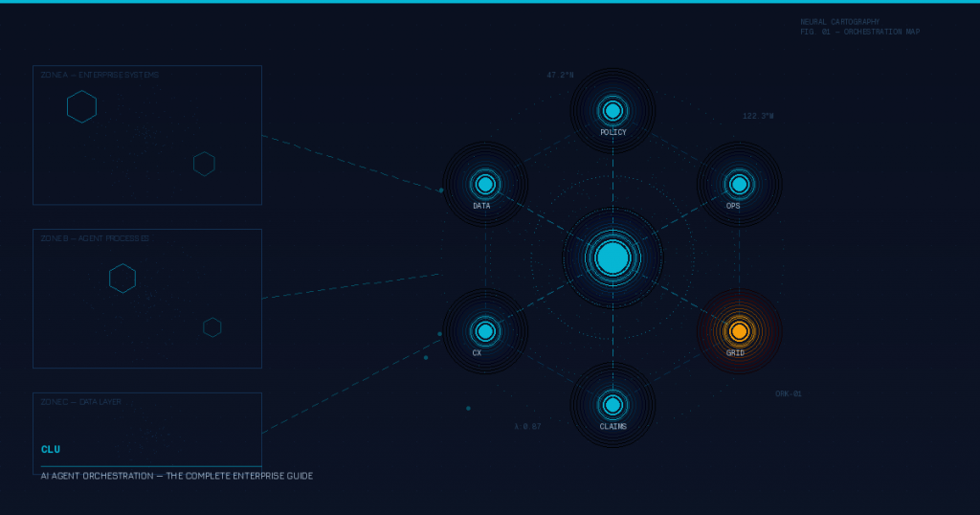Click the POLICY node circle
Image resolution: width=980 pixels, height=515 pixels.
point(612,110)
